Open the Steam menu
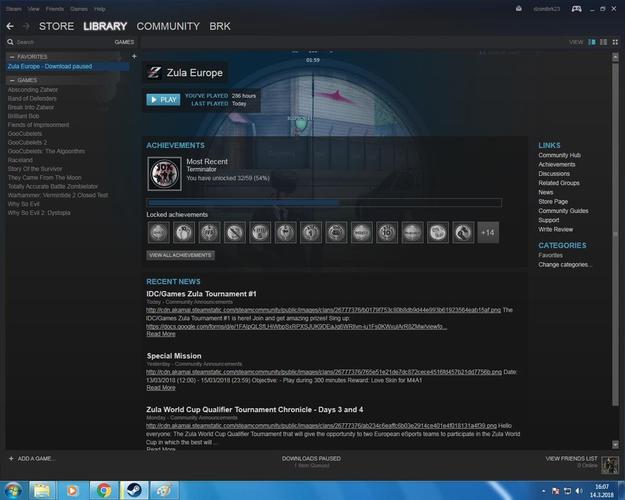 (14, 9)
